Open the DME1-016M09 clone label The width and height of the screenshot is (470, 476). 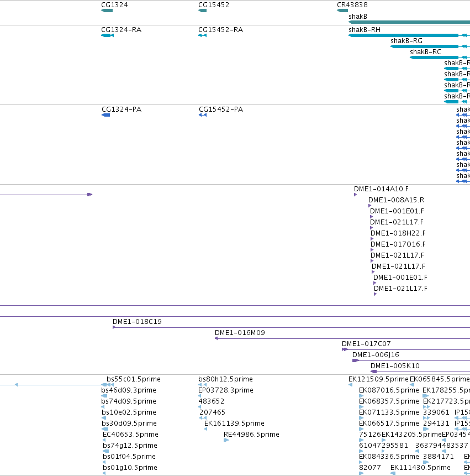coord(240,333)
